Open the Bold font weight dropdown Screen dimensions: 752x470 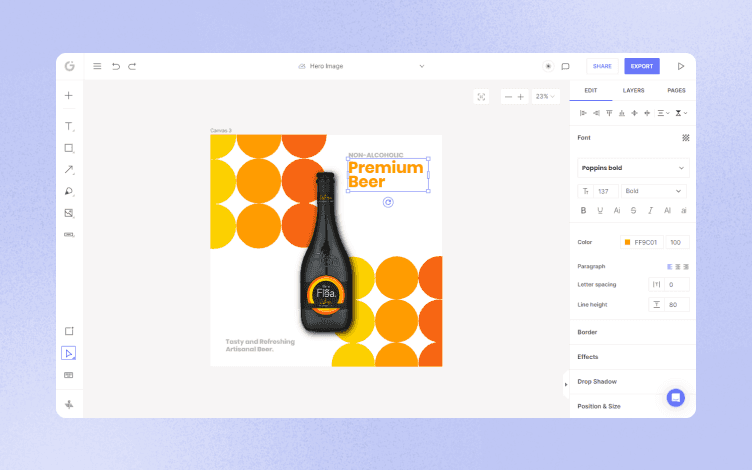point(654,191)
